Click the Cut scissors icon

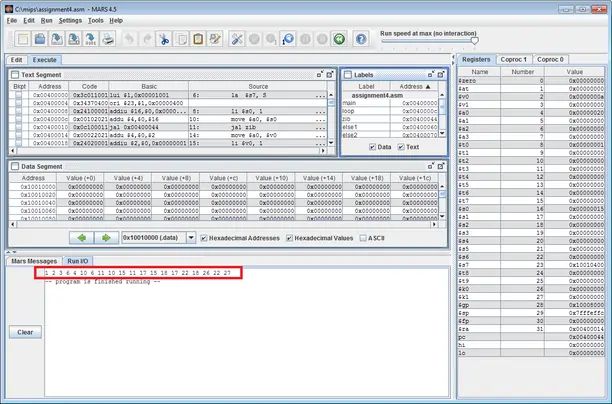tap(164, 39)
